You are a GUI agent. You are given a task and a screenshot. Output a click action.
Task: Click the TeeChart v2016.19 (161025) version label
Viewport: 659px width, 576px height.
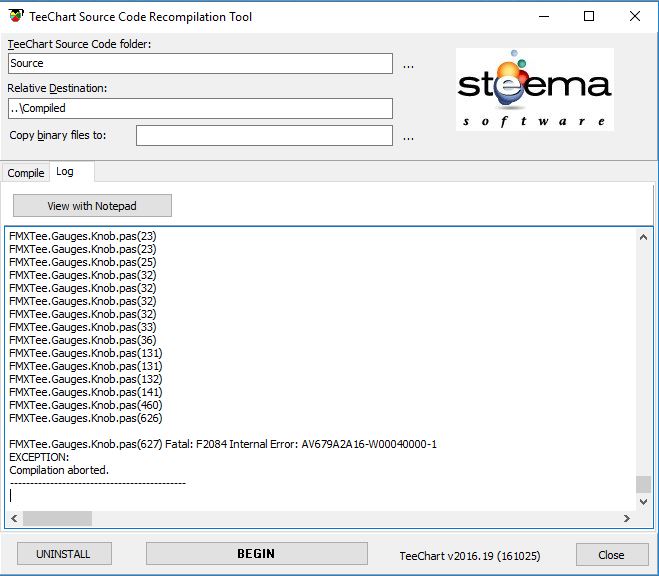point(470,556)
